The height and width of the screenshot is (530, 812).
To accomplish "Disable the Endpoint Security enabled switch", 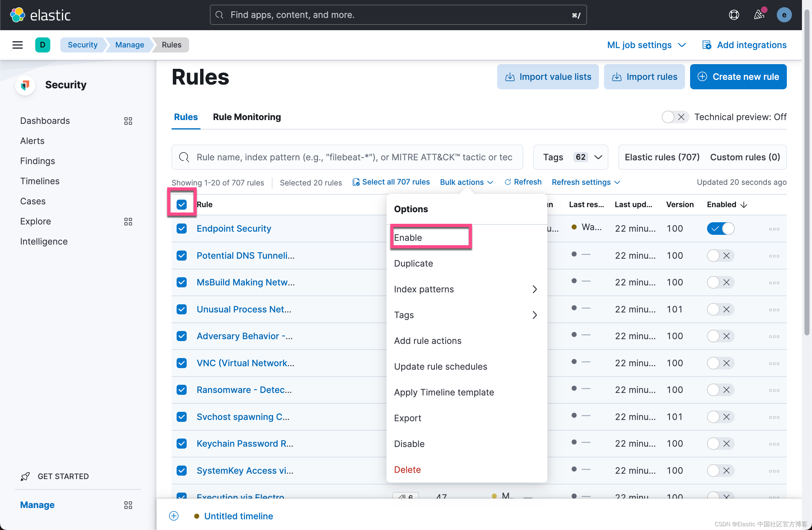I will (x=720, y=229).
